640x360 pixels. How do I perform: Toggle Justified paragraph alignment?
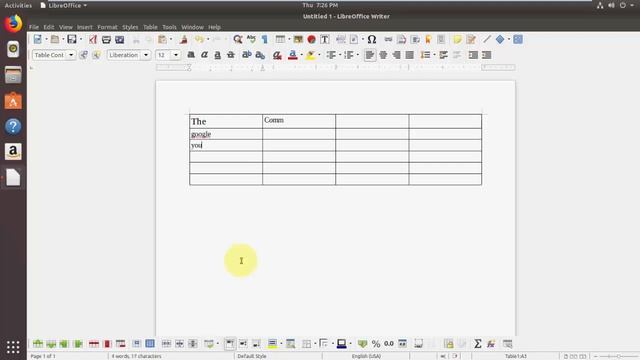[x=409, y=55]
